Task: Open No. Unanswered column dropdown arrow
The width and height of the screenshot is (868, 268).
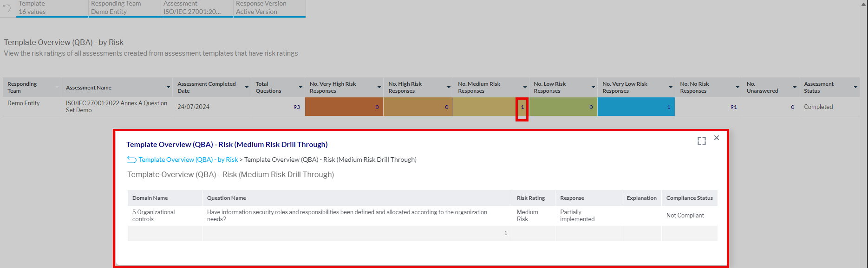Action: coord(795,87)
